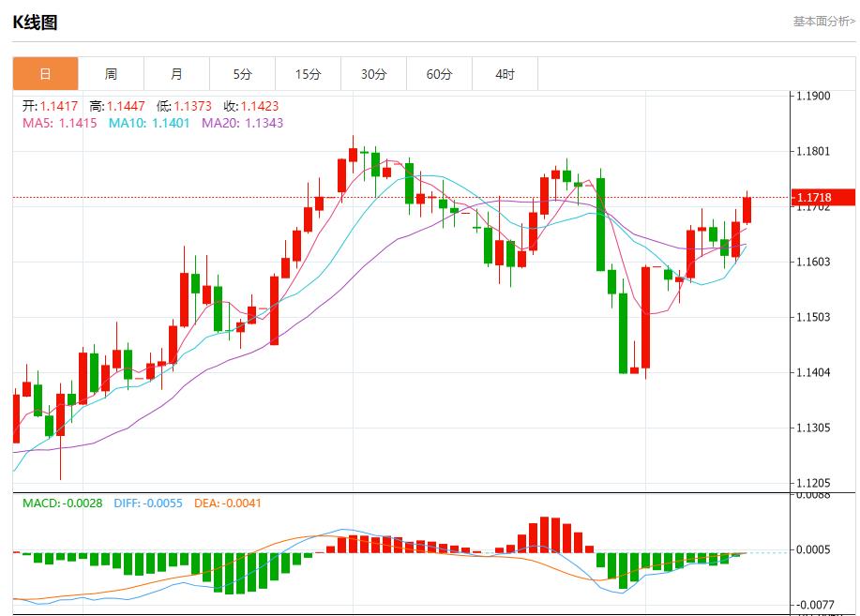The height and width of the screenshot is (616, 860).
Task: Select the 30分 interval tab
Action: click(372, 73)
